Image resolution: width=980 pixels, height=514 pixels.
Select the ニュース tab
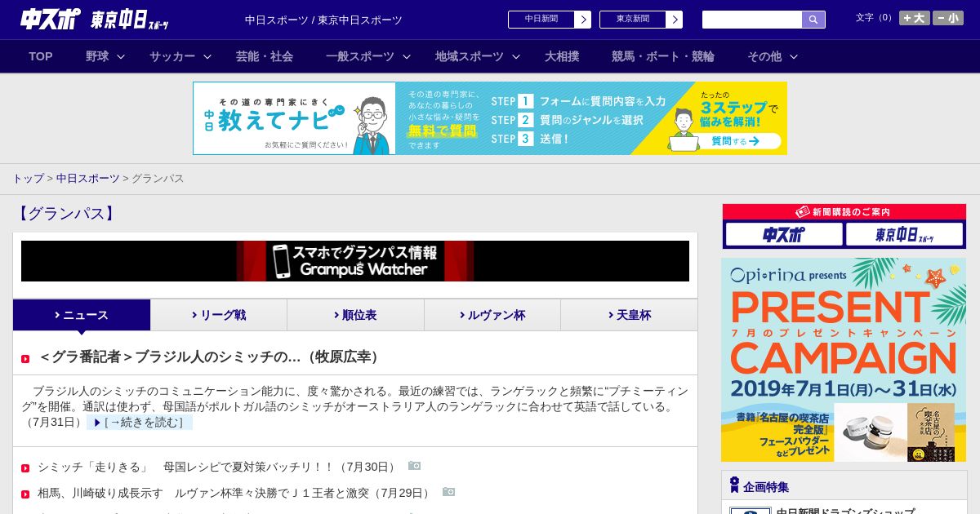[x=82, y=315]
